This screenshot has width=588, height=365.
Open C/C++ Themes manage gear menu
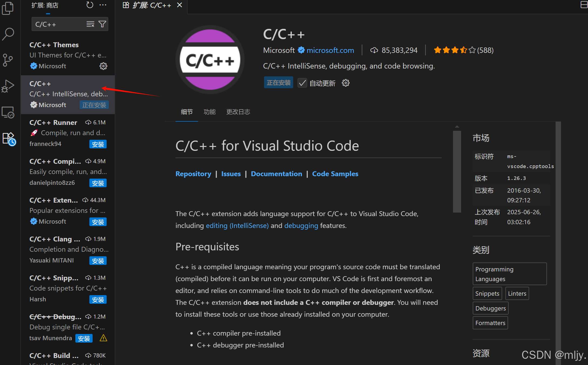[103, 66]
